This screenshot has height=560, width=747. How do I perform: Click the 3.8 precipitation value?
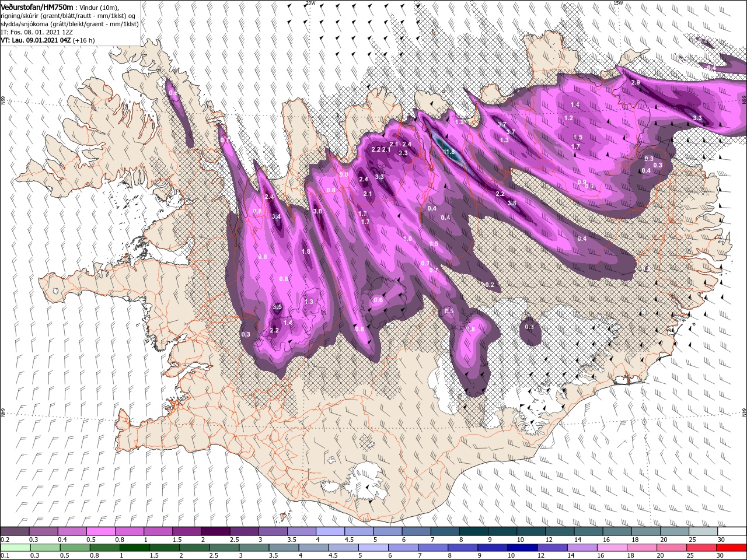(x=512, y=203)
